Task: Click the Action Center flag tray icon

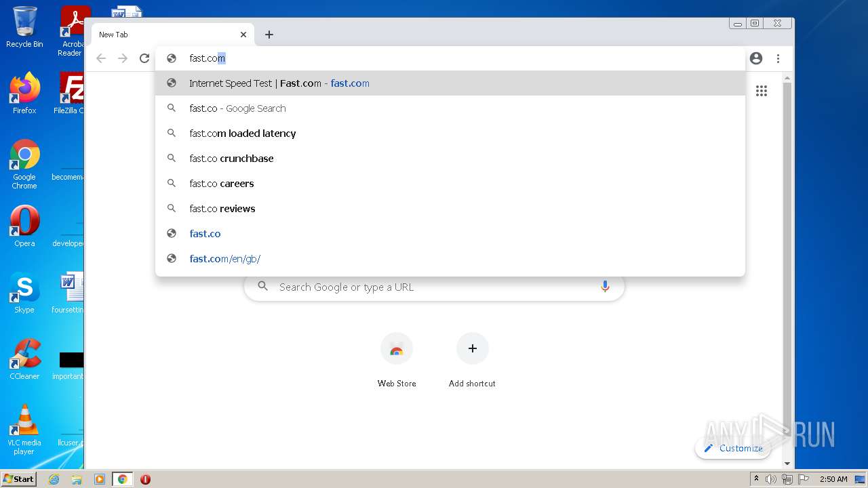Action: [803, 479]
